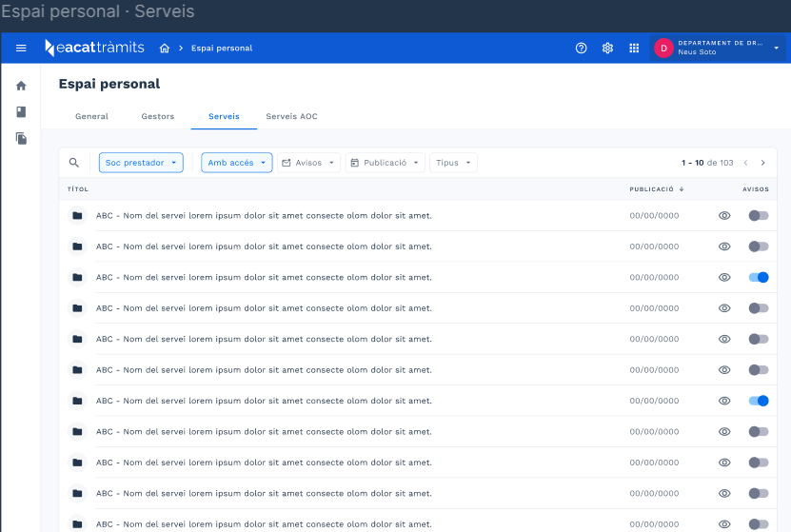
Task: Open the Publicació filter dropdown
Action: pos(385,163)
